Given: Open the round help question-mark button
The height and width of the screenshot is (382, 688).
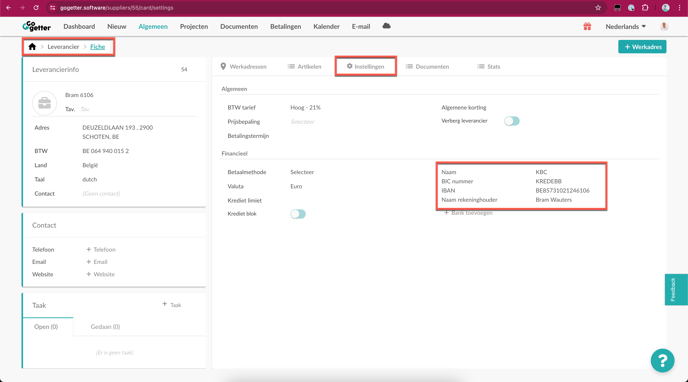Looking at the screenshot, I should coord(662,361).
